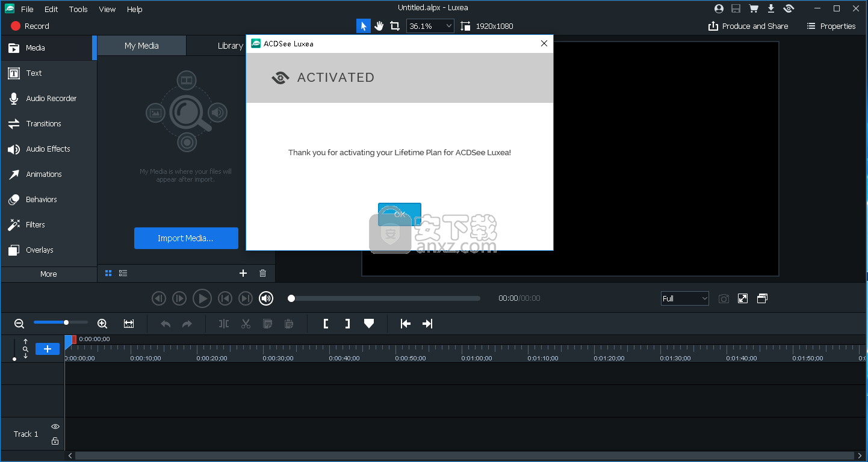The height and width of the screenshot is (462, 868).
Task: Switch media bin to list view
Action: tap(123, 273)
